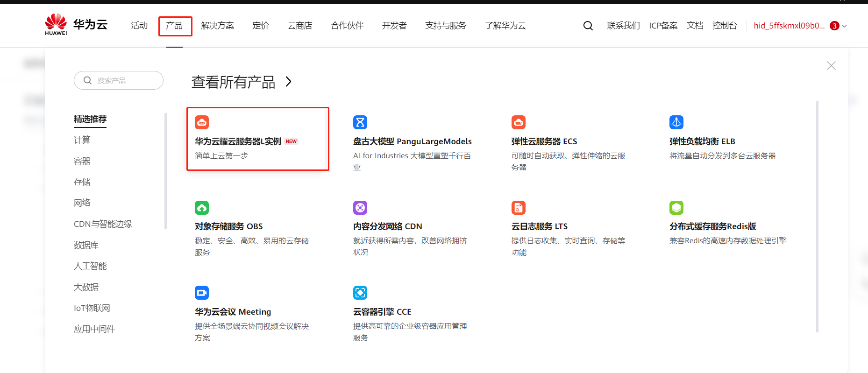Image resolution: width=868 pixels, height=373 pixels.
Task: Click the Huawei Cloud logo
Action: [x=76, y=24]
